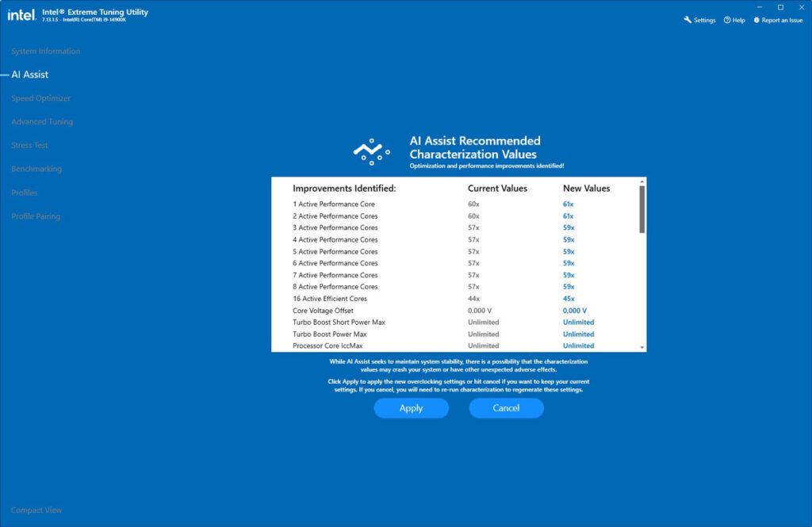Image resolution: width=812 pixels, height=527 pixels.
Task: Click the scrollbar down arrow below the list
Action: coord(641,346)
